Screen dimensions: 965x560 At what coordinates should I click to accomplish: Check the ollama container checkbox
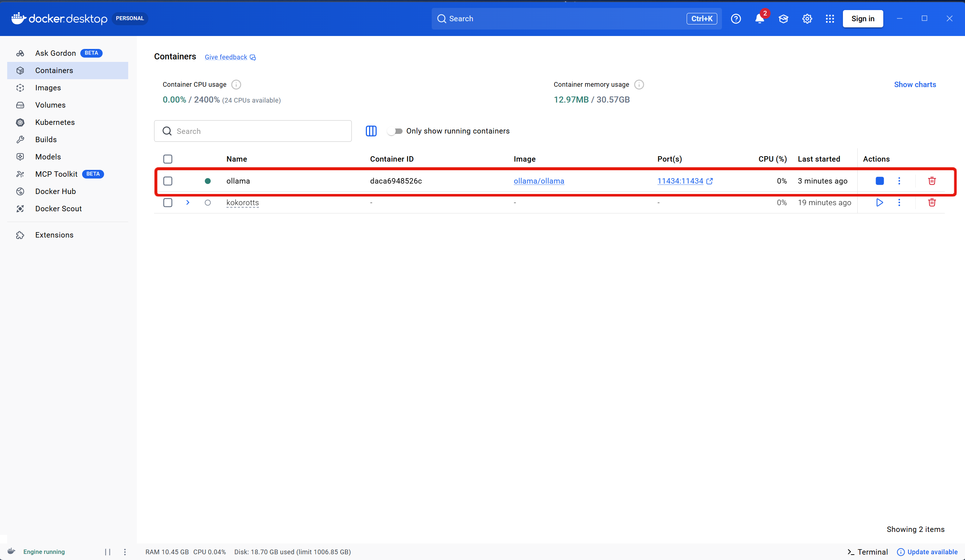pos(168,181)
